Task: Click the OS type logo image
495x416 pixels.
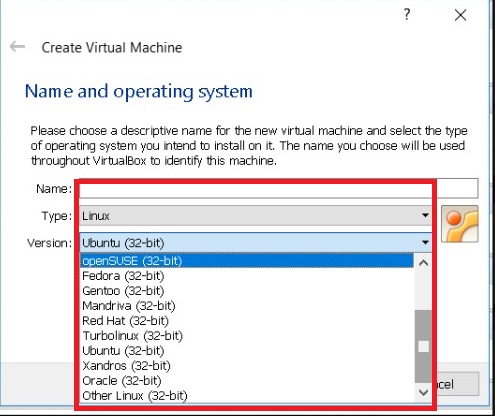Action: click(x=460, y=224)
